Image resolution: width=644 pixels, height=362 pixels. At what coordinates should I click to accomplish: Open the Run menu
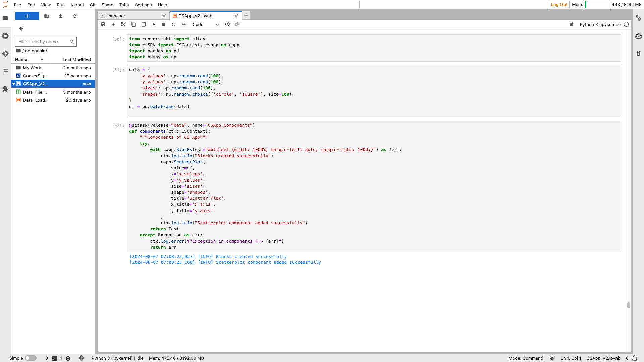click(61, 5)
